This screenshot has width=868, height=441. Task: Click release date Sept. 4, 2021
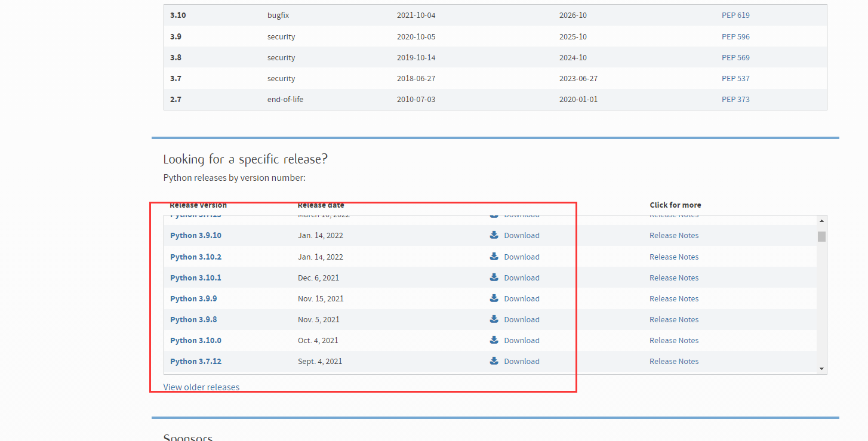point(320,362)
